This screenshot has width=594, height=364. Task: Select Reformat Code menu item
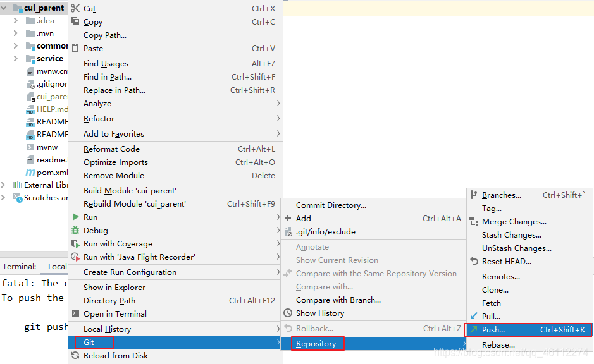[175, 149]
